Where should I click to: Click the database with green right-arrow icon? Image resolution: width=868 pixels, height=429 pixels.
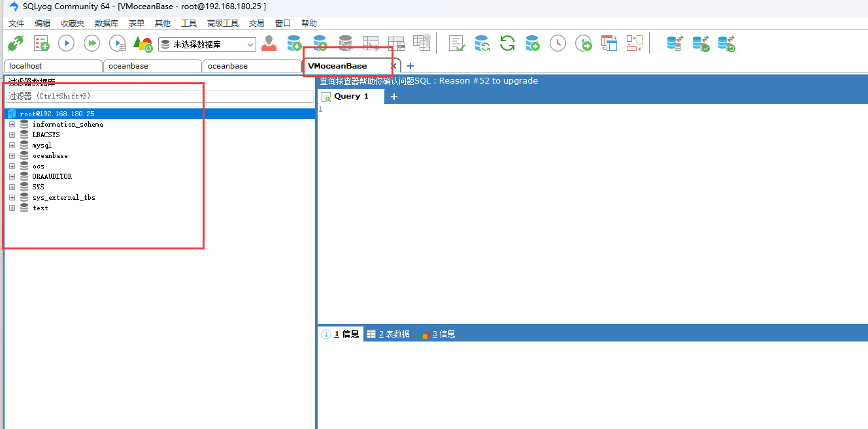coord(533,44)
